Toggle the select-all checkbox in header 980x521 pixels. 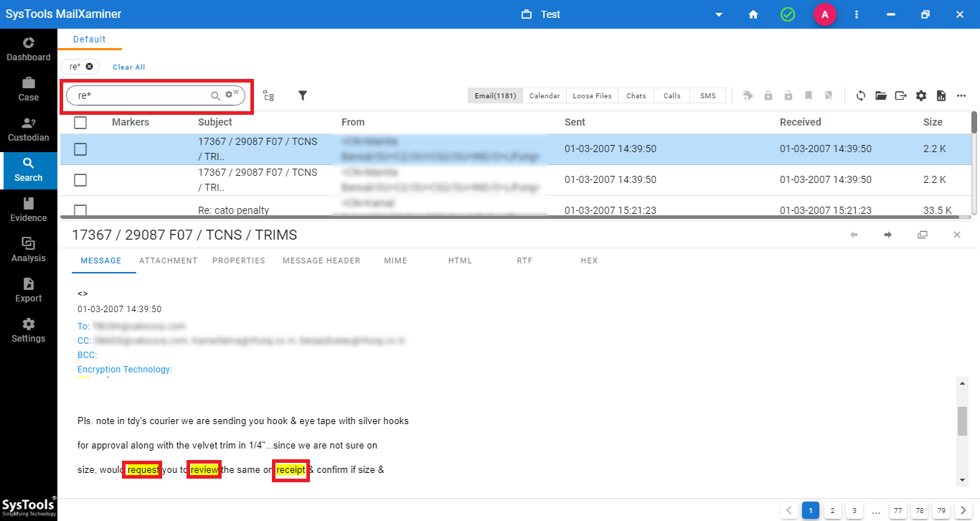point(80,122)
